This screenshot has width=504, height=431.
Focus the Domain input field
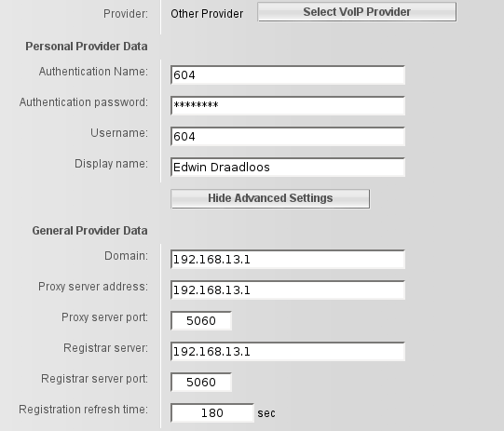tap(288, 260)
